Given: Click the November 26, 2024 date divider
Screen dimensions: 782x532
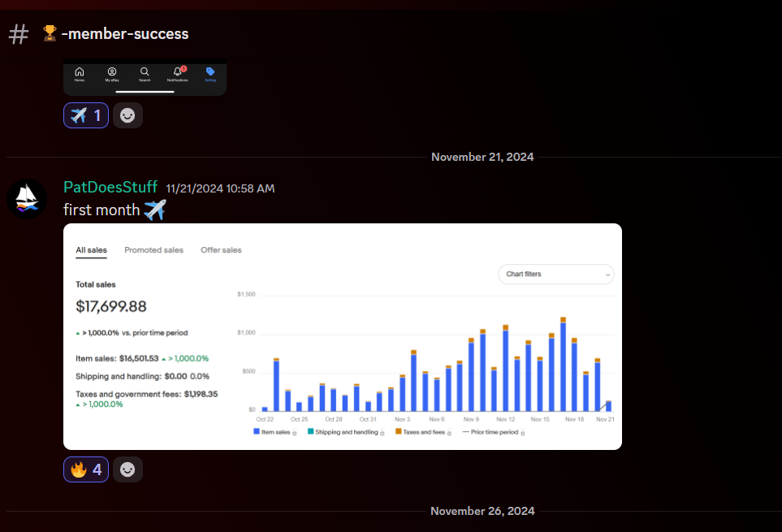Looking at the screenshot, I should [482, 511].
